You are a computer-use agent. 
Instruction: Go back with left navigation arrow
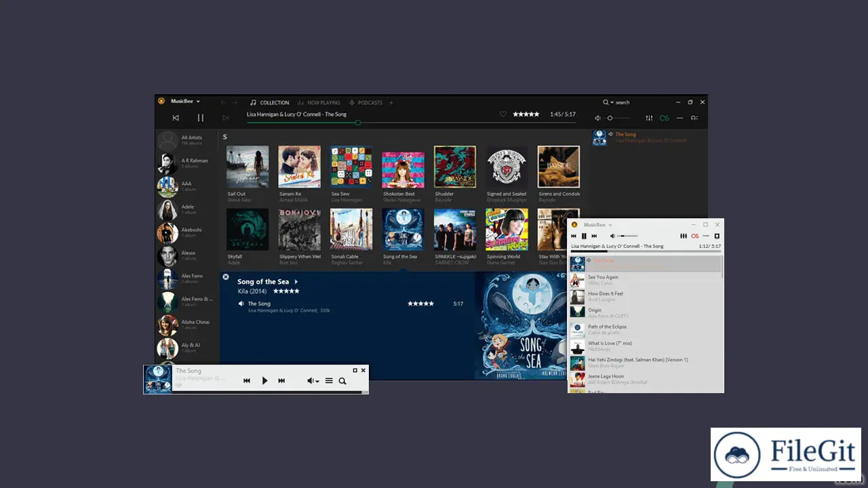pyautogui.click(x=224, y=102)
